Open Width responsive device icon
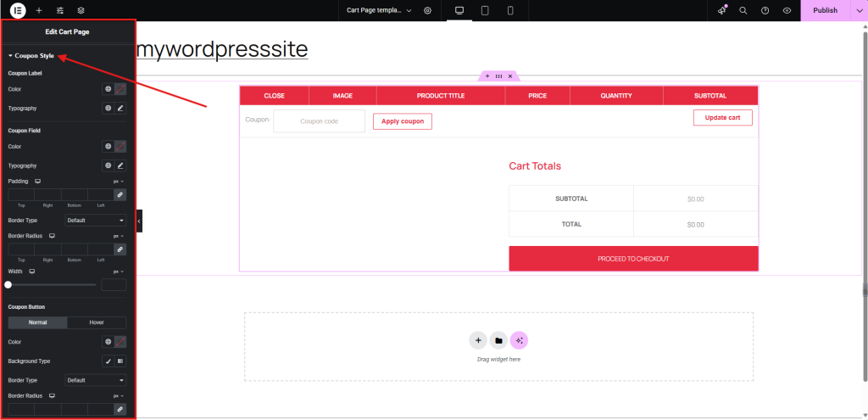Screen dimensions: 868x420 (x=32, y=272)
